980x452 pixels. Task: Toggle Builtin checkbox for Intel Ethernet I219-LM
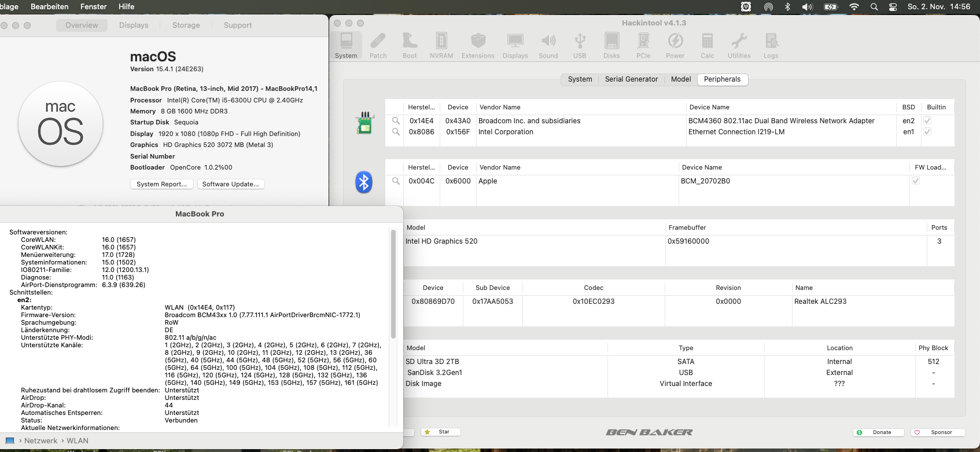point(927,132)
